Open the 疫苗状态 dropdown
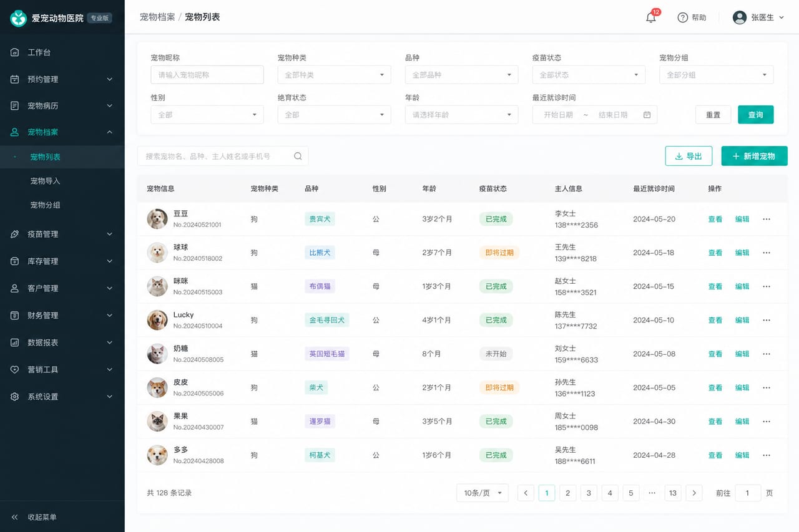The width and height of the screenshot is (799, 532). coord(589,75)
